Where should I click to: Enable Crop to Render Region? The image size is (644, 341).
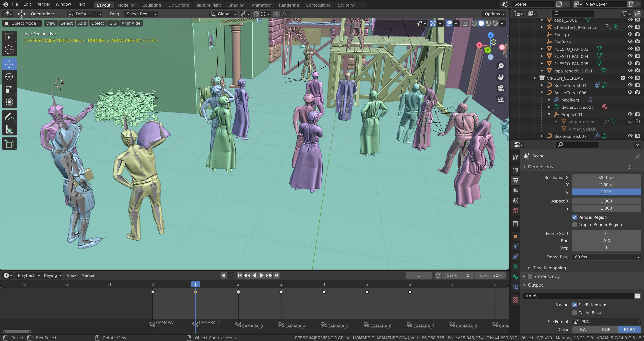(x=575, y=225)
